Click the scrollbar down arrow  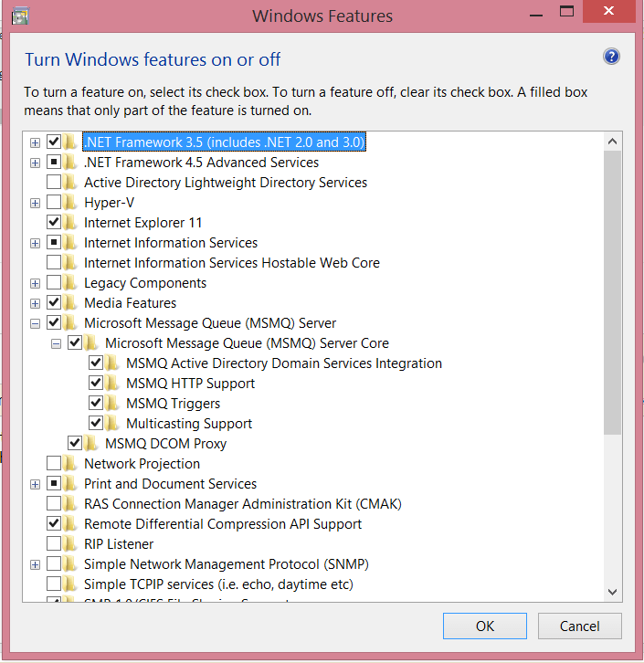(612, 592)
